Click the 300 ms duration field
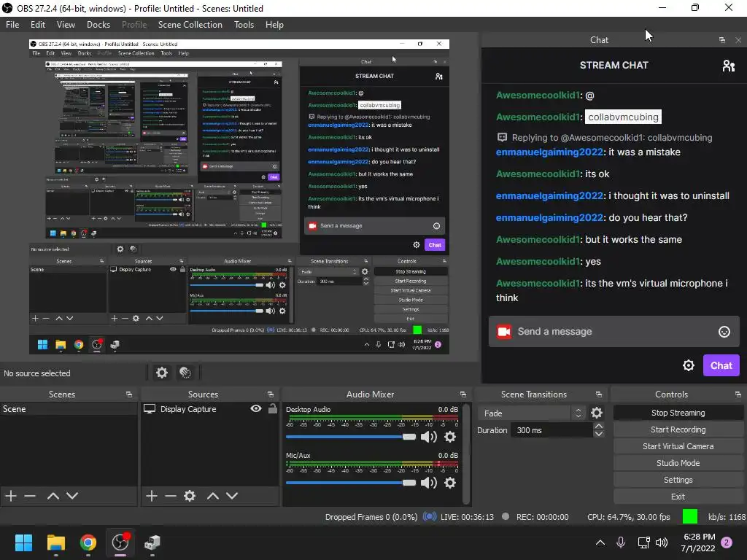The width and height of the screenshot is (747, 560). 551,430
